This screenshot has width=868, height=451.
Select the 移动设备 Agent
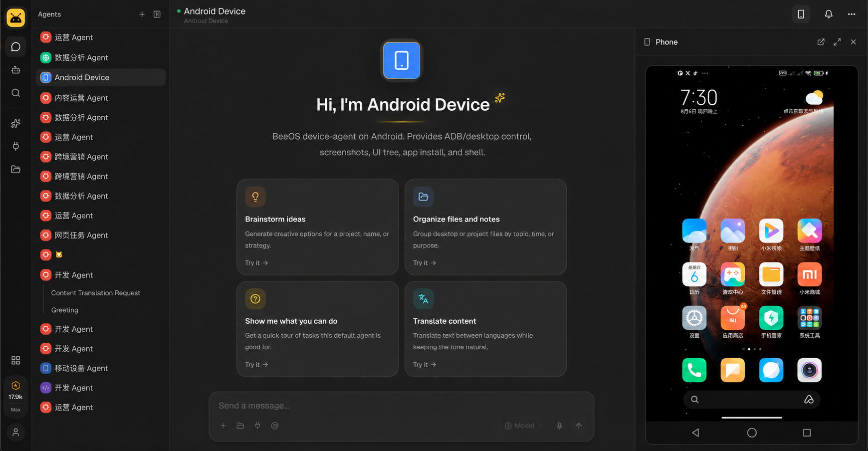[x=101, y=368]
